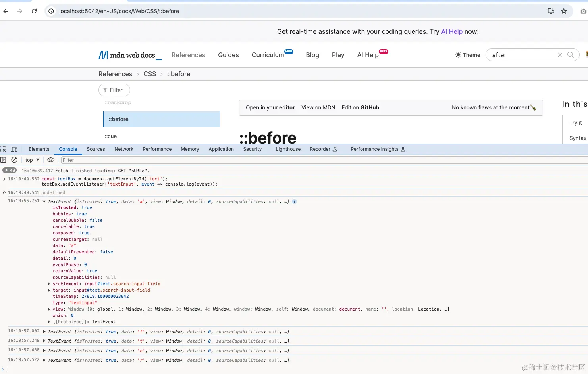Open the References menu in MDN header

tap(188, 55)
